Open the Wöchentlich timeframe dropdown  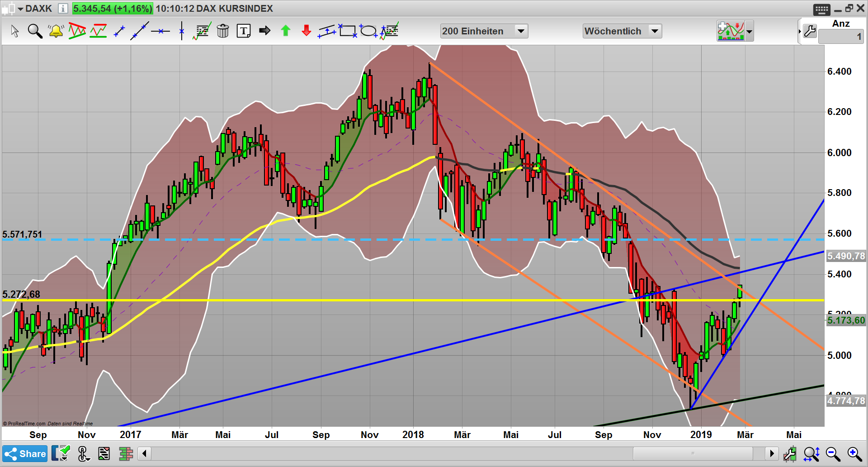tap(622, 31)
